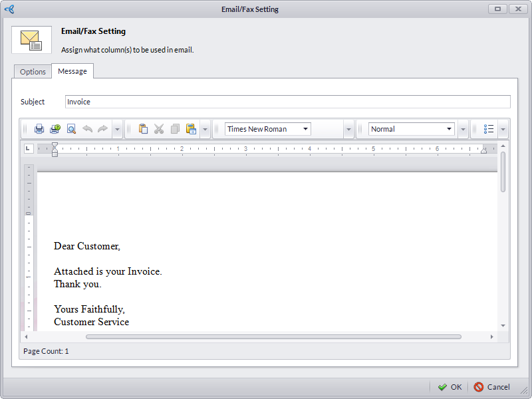Image resolution: width=532 pixels, height=399 pixels.
Task: Click the Print icon in the toolbar
Action: point(39,129)
